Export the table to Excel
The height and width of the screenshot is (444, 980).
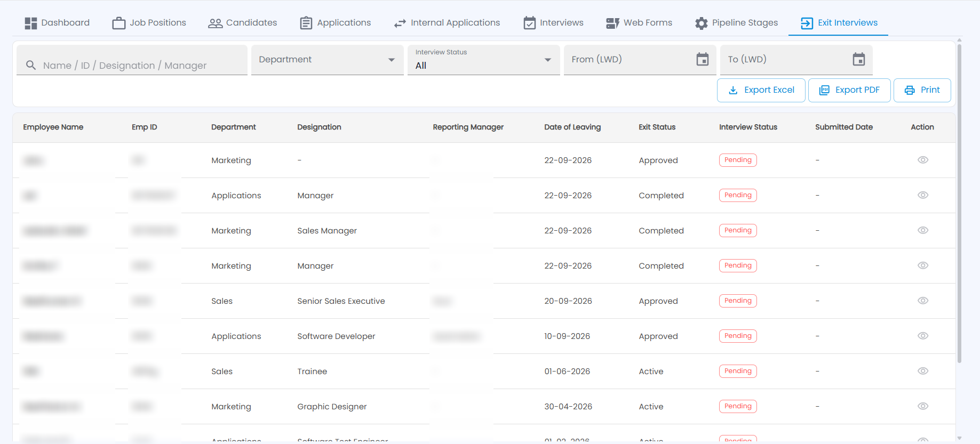pyautogui.click(x=761, y=90)
